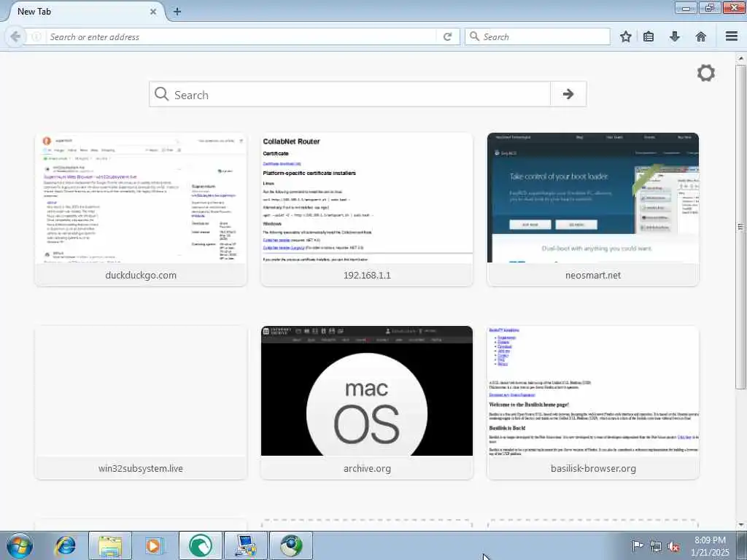Open the computer monitor taskbar icon
Viewport: 747px width, 560px height.
pyautogui.click(x=246, y=545)
